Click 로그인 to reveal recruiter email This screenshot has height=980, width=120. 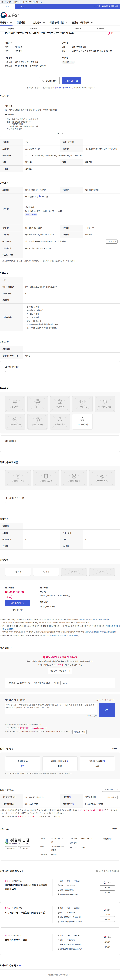[x=65, y=683]
